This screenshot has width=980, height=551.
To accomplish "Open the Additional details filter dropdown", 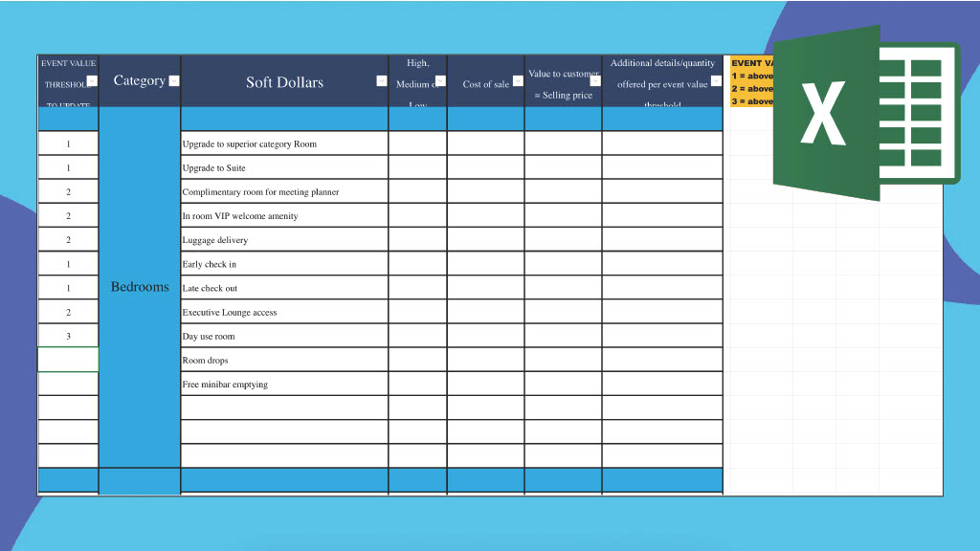I will coord(716,80).
